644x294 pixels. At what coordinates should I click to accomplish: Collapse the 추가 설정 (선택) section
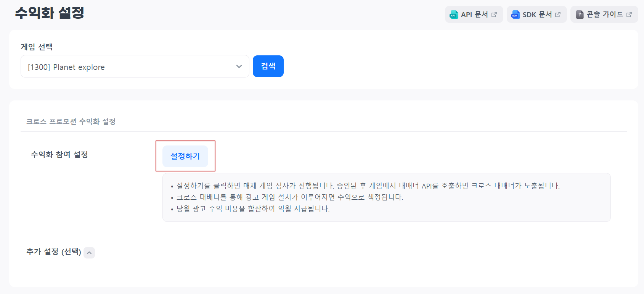89,252
